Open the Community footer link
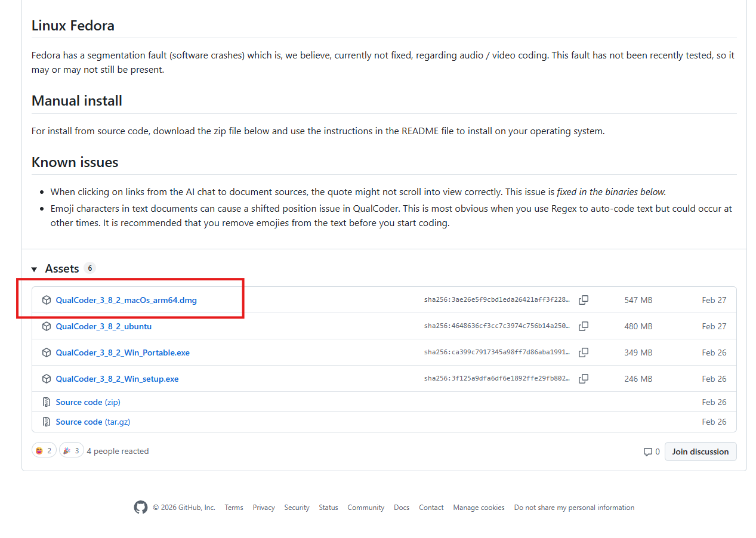The image size is (756, 538). 366,508
